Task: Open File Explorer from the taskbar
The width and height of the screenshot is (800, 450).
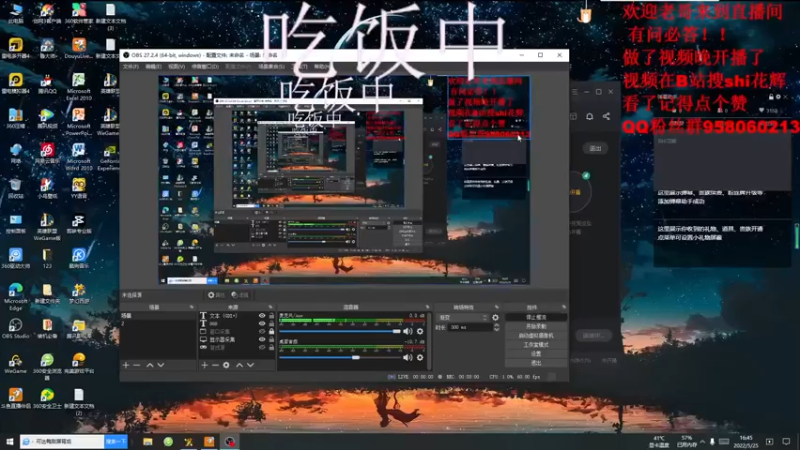Action: point(147,441)
